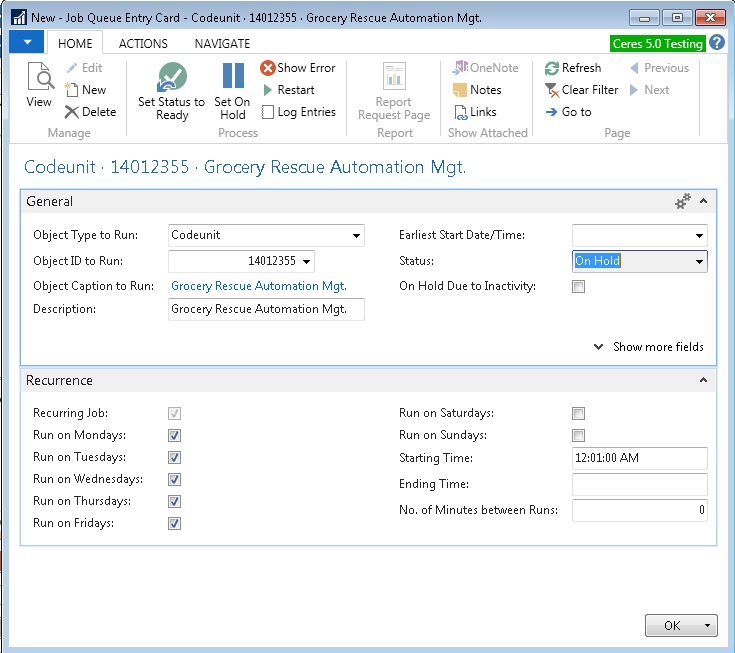Toggle On Hold Due to Inactivity checkbox
The image size is (735, 653).
(578, 287)
